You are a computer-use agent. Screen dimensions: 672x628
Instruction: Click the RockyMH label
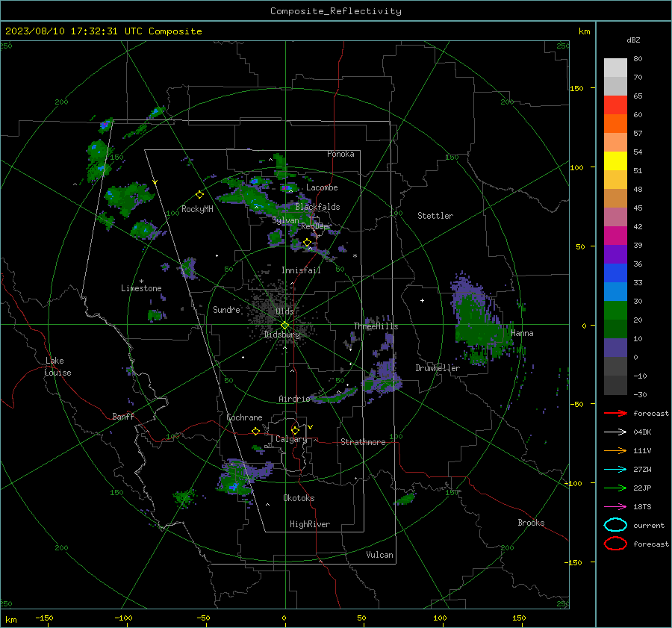pyautogui.click(x=197, y=209)
